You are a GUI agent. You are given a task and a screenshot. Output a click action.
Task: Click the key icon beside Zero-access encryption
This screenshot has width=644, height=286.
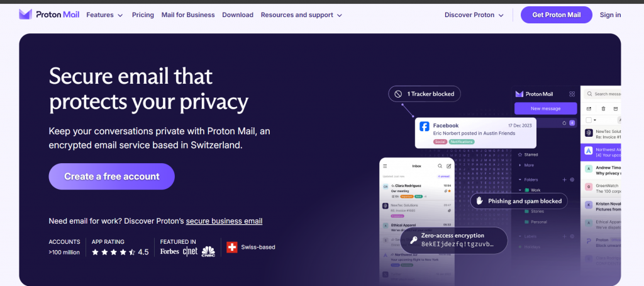[x=413, y=240]
